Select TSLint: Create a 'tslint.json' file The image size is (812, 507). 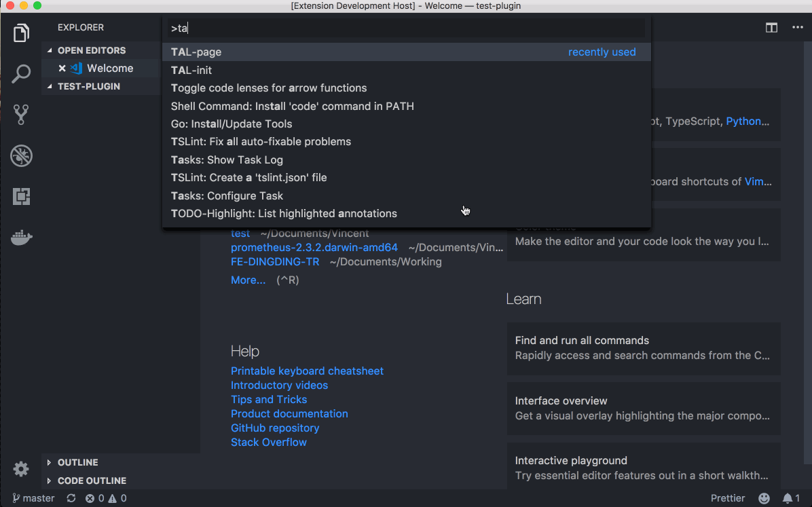click(x=407, y=178)
